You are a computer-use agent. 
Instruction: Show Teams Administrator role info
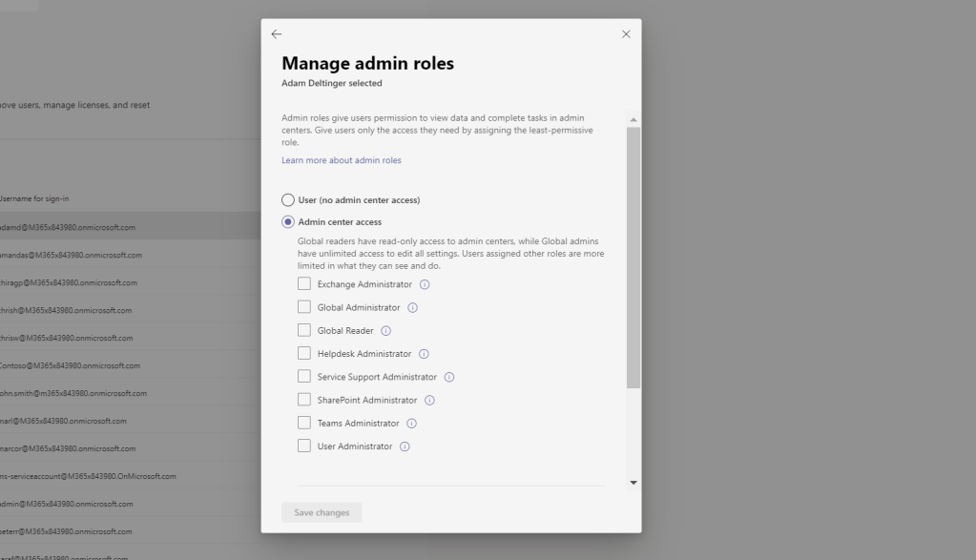(x=412, y=424)
